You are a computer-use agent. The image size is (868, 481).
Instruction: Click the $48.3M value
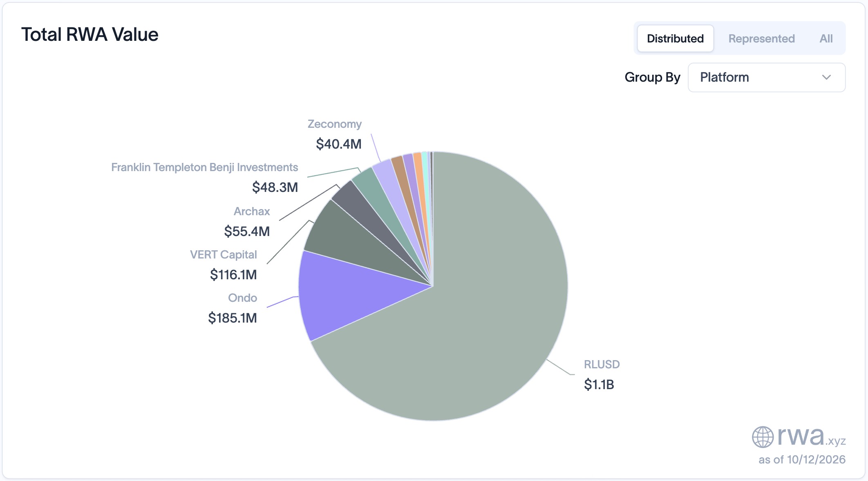tap(275, 187)
